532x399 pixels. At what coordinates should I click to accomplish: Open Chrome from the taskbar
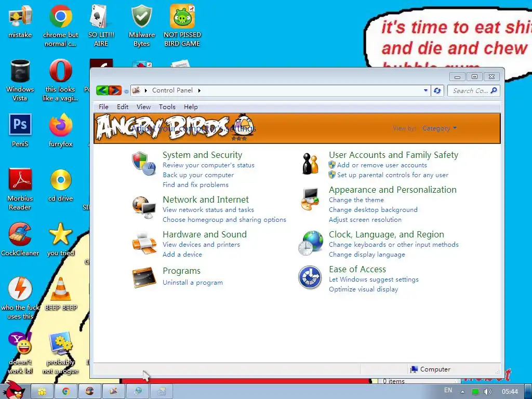coord(66,392)
